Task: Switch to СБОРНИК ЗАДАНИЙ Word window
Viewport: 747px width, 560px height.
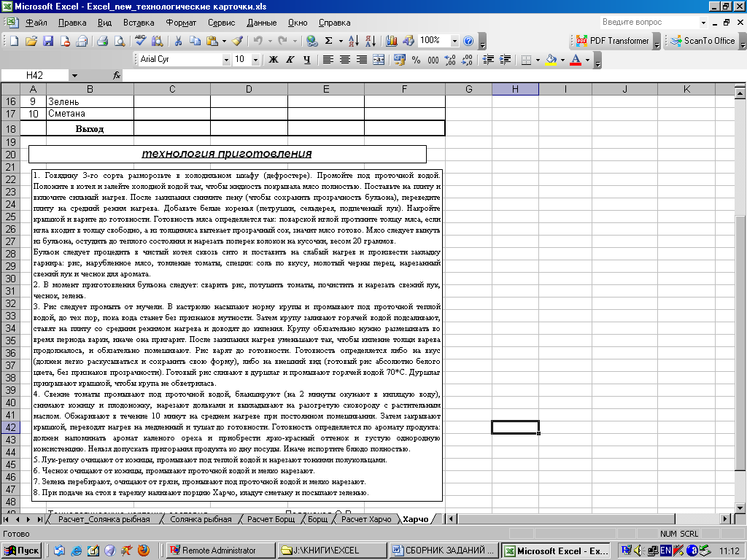Action: (444, 551)
